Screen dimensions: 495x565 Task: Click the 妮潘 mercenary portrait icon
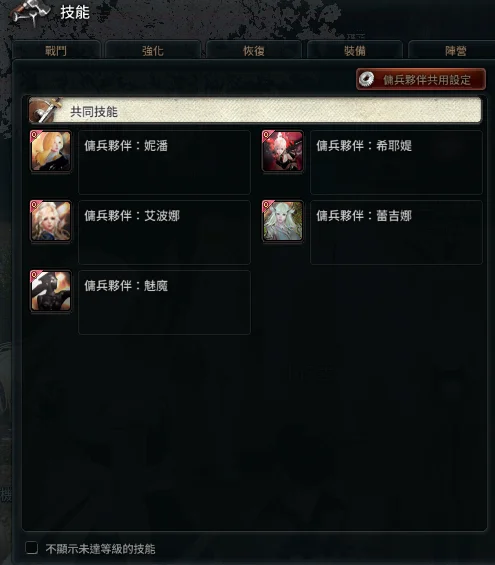point(50,151)
